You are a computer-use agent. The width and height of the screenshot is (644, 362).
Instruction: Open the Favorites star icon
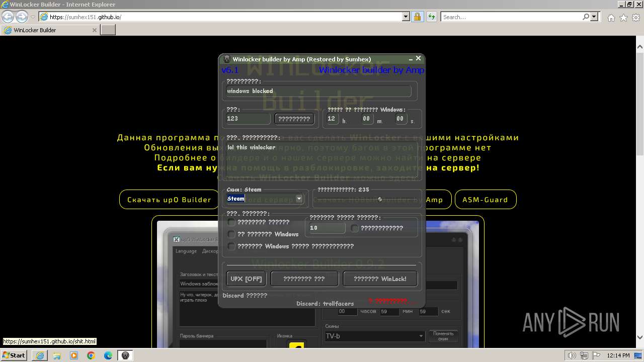623,18
